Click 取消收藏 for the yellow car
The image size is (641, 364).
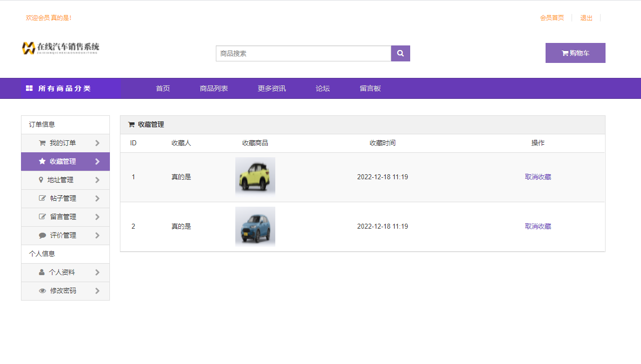[x=538, y=177]
